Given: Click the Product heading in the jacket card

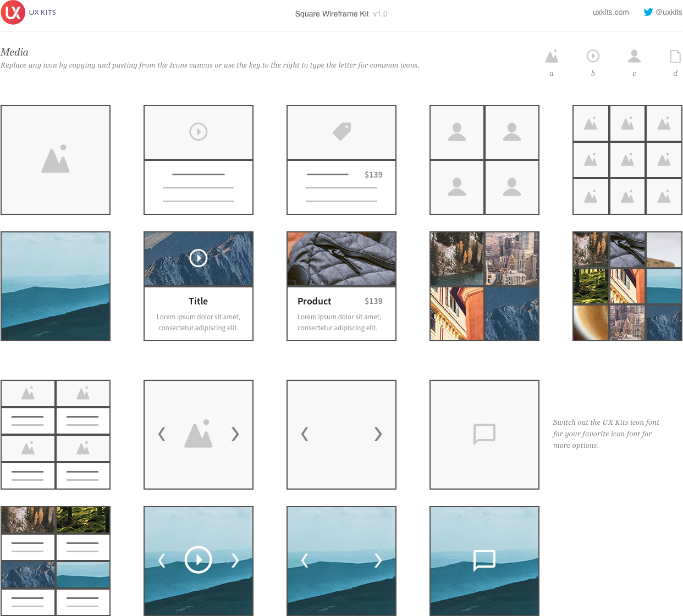Looking at the screenshot, I should 315,301.
